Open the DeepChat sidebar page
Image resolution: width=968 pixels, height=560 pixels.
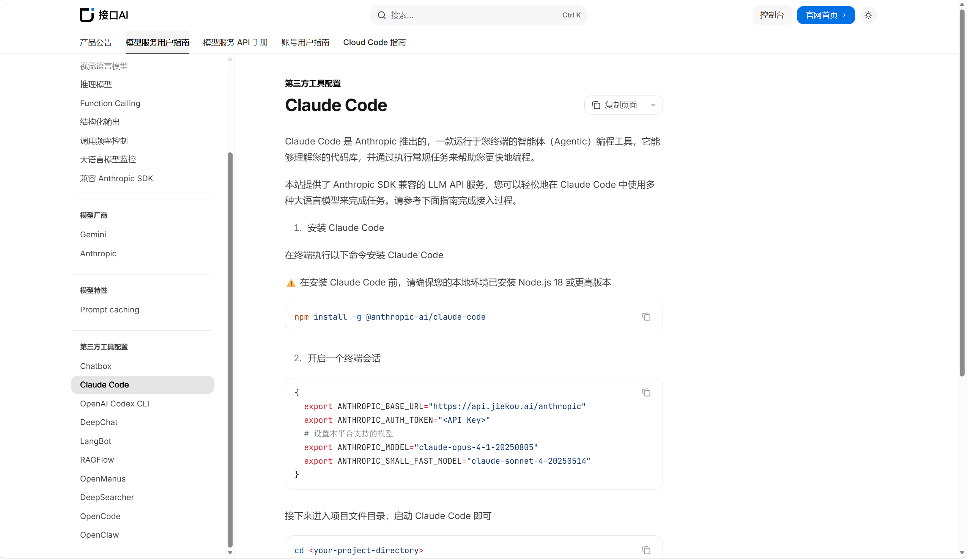pos(99,423)
